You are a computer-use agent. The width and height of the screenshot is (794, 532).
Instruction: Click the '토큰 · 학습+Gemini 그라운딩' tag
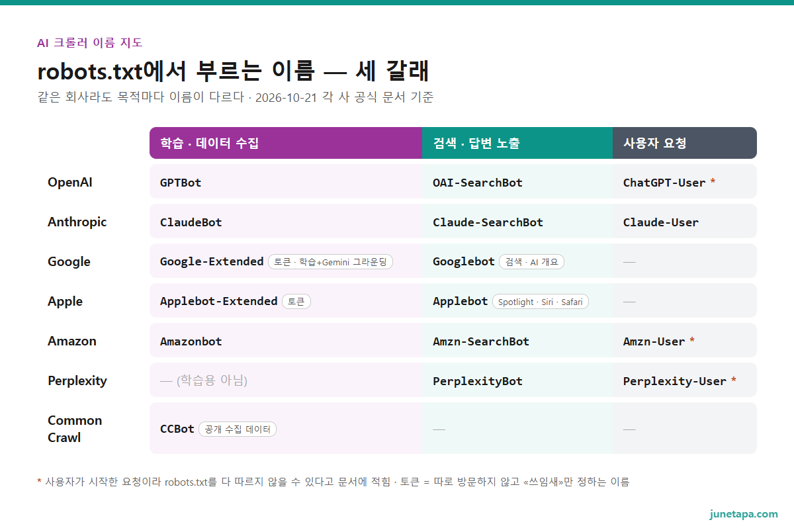[x=330, y=262]
